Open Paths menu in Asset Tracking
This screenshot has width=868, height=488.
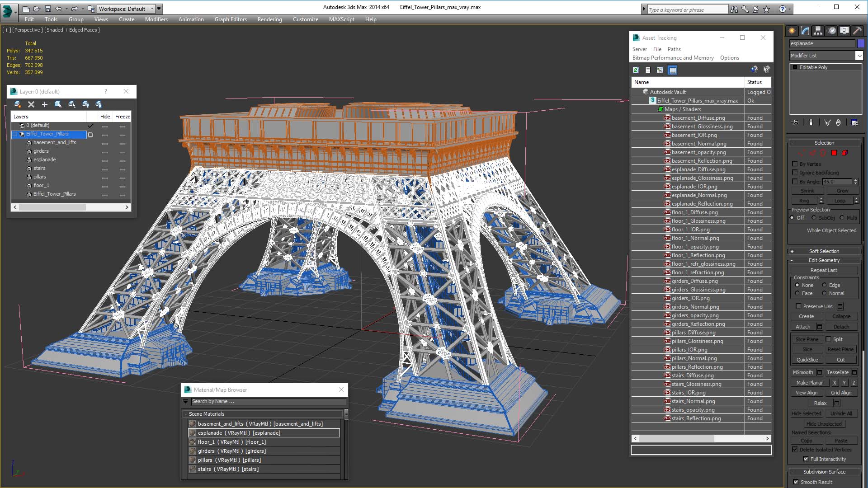(x=674, y=49)
